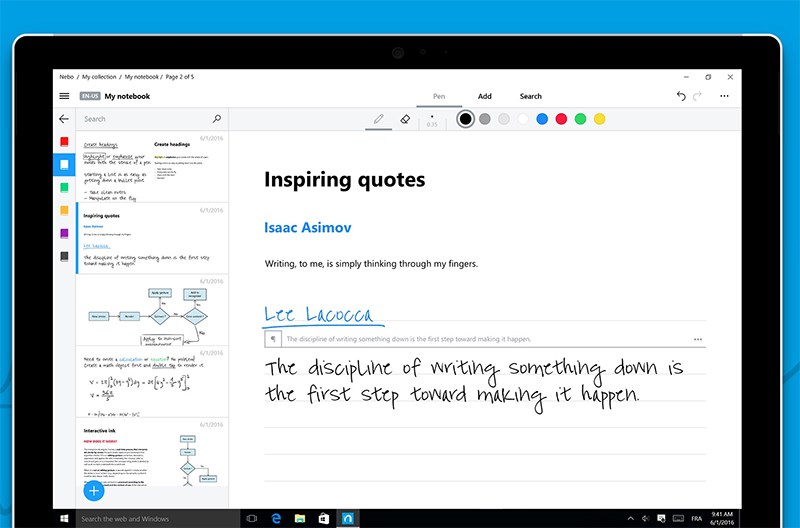Open the more options ellipsis menu
Viewport: 800px width, 528px height.
click(x=724, y=96)
